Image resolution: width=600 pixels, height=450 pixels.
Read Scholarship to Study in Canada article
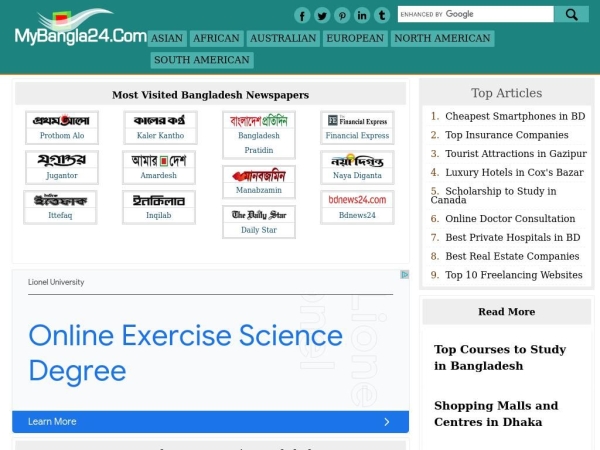point(494,195)
